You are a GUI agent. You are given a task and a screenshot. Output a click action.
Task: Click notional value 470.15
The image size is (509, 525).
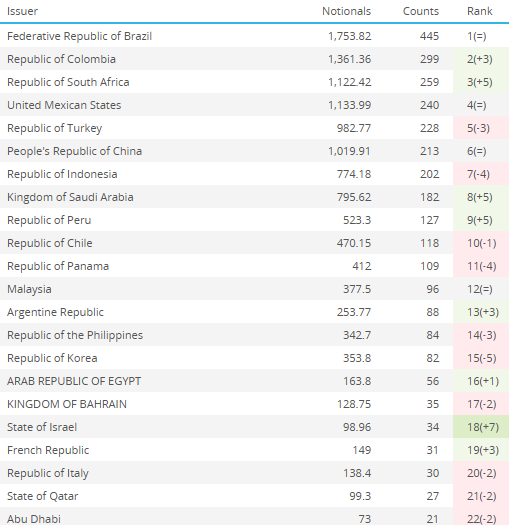point(354,243)
